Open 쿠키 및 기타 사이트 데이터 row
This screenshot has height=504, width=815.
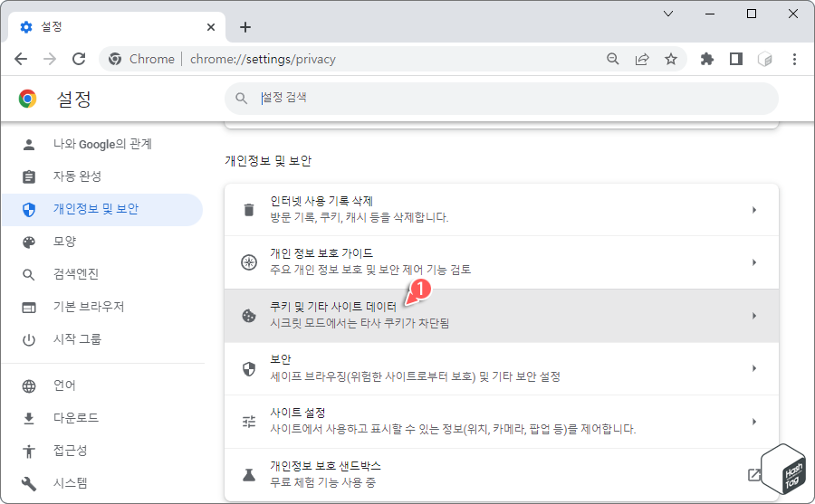coord(502,316)
